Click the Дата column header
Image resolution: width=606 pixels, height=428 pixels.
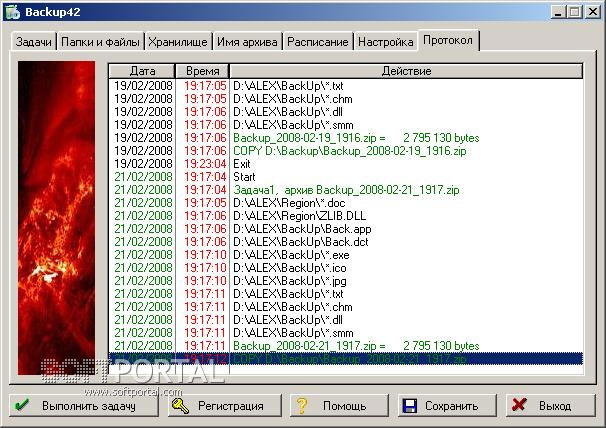click(142, 71)
